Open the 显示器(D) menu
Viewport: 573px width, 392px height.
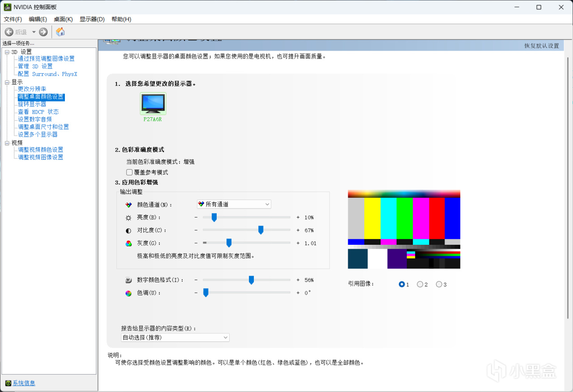coord(92,19)
